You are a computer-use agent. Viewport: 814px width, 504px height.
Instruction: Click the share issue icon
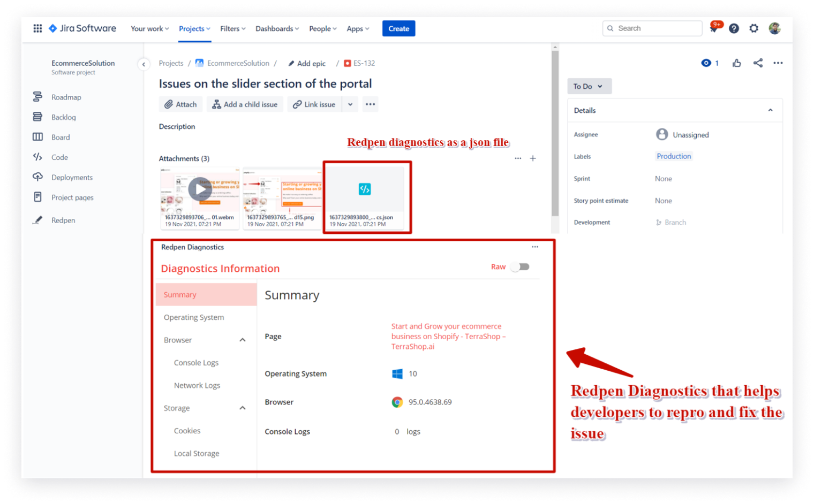[758, 63]
